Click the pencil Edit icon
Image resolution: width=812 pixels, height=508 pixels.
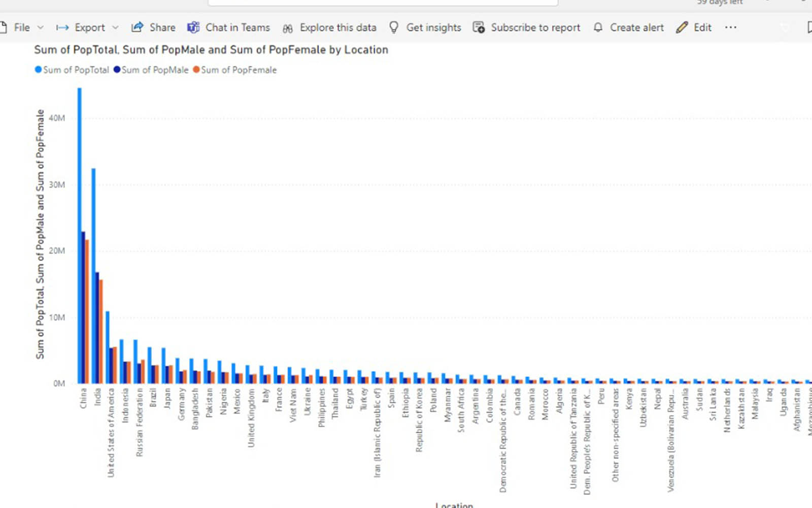tap(682, 27)
